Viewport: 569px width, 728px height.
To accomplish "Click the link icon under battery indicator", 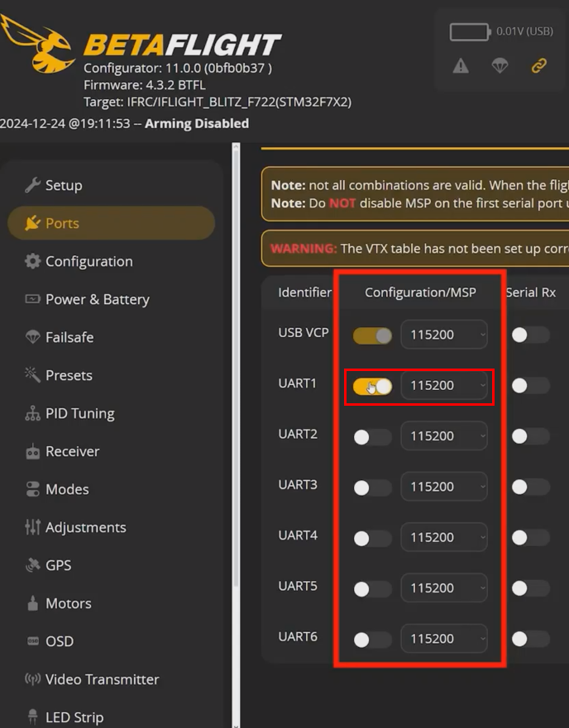I will pos(539,66).
